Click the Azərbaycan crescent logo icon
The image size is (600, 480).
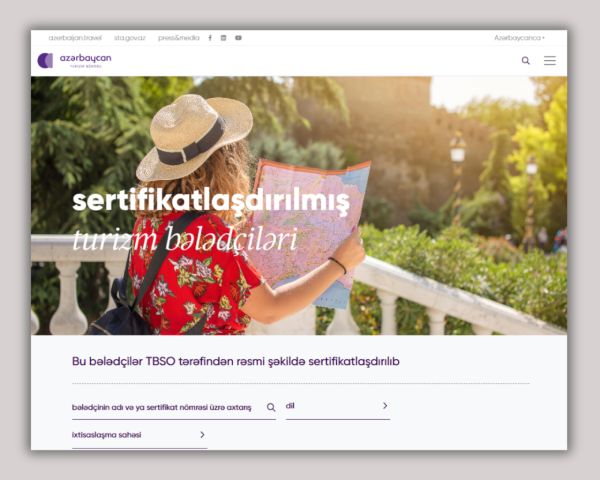point(45,60)
